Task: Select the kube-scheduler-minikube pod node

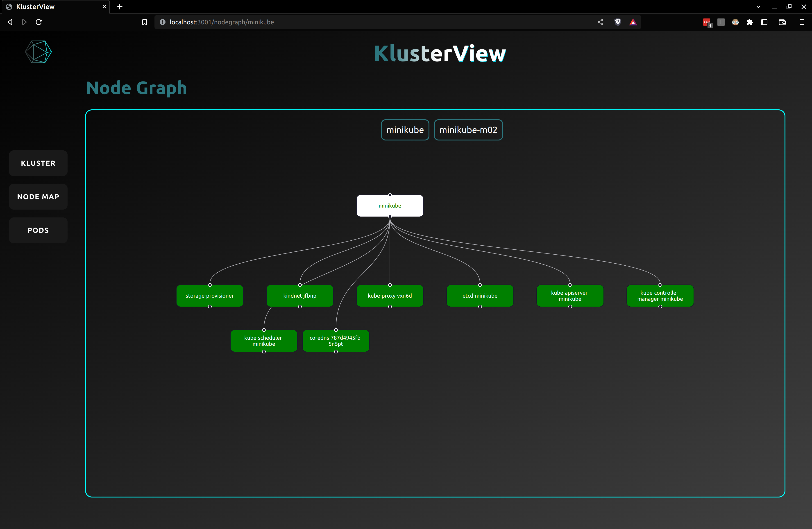Action: [x=264, y=341]
